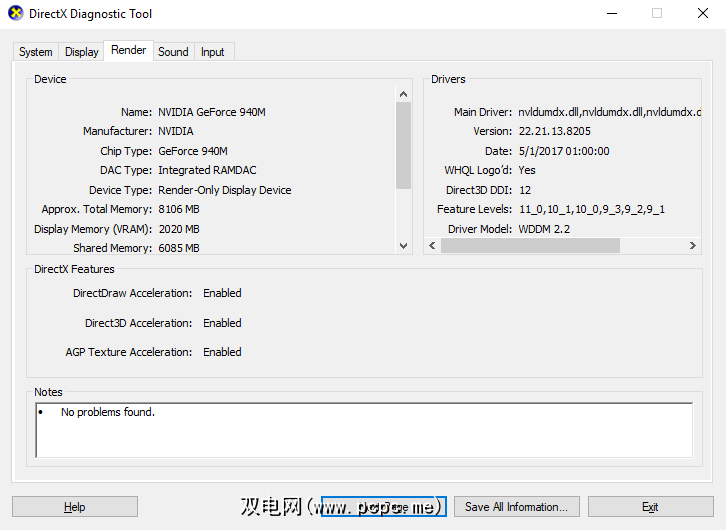Screen dimensions: 726x530
Task: Open the Sound tab
Action: [x=173, y=52]
